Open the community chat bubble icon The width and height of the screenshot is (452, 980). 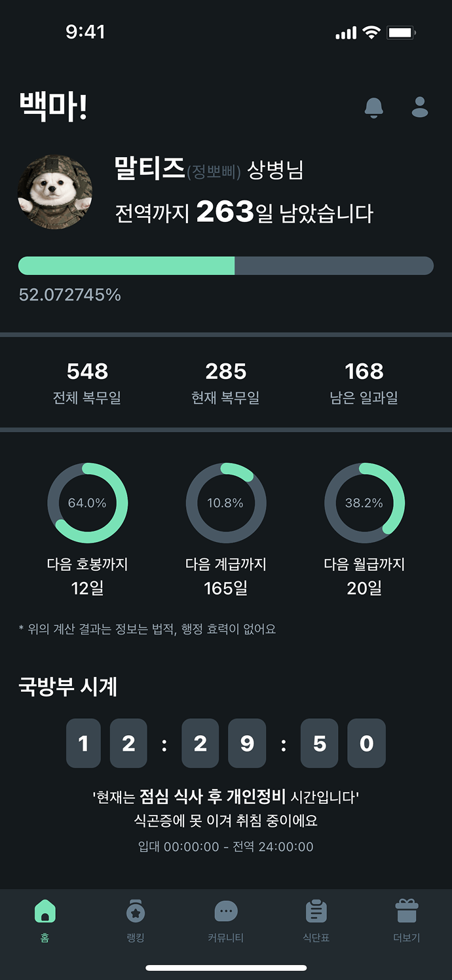(x=226, y=912)
